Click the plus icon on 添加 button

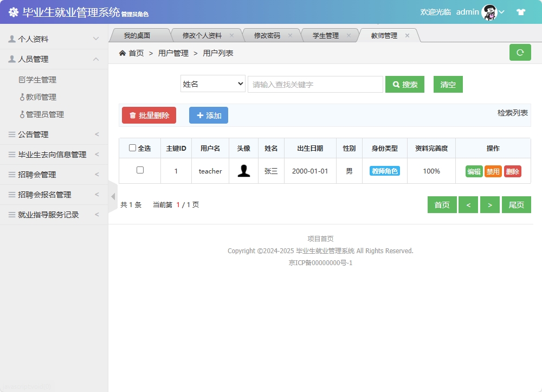199,115
